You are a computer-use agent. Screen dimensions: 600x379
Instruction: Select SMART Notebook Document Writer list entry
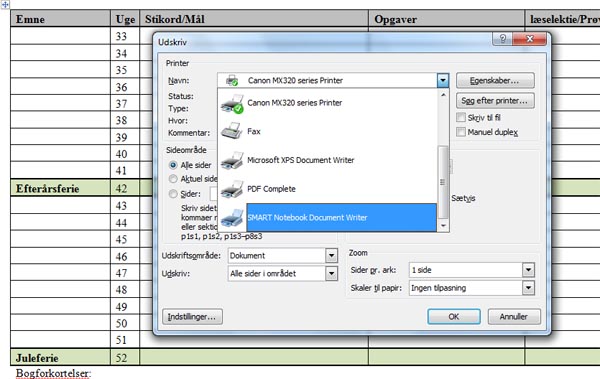(341, 217)
